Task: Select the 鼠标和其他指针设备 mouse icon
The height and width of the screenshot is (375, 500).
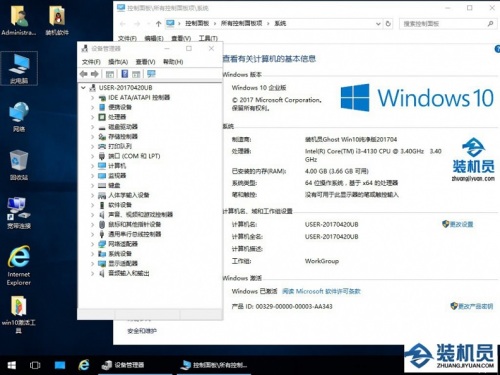Action: click(102, 224)
